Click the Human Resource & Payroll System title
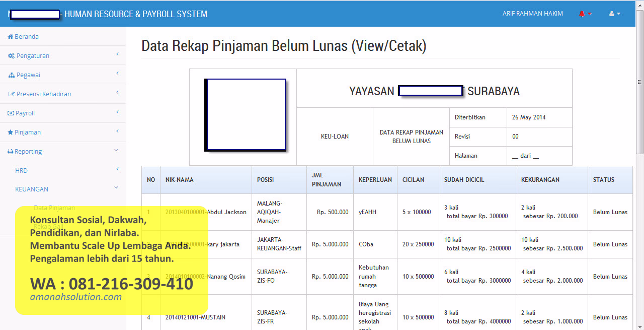 pos(136,14)
